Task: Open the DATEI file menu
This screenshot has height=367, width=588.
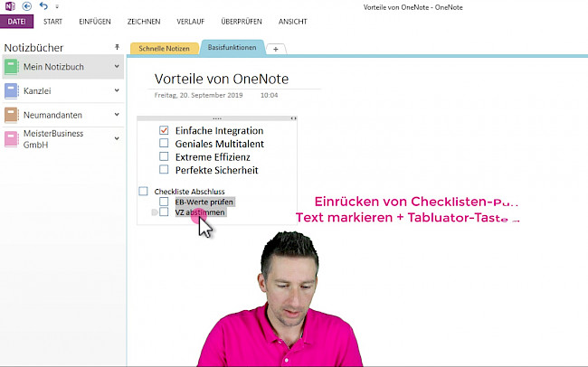Action: [x=17, y=22]
